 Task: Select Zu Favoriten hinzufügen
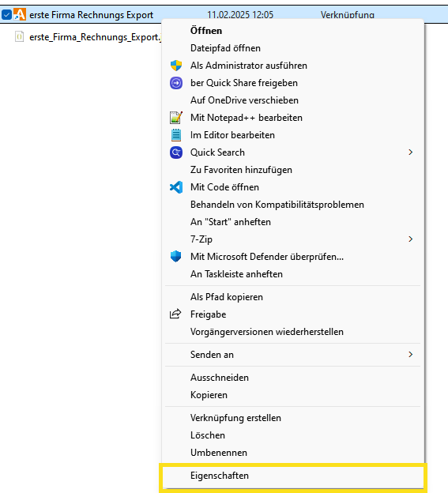[x=292, y=170]
